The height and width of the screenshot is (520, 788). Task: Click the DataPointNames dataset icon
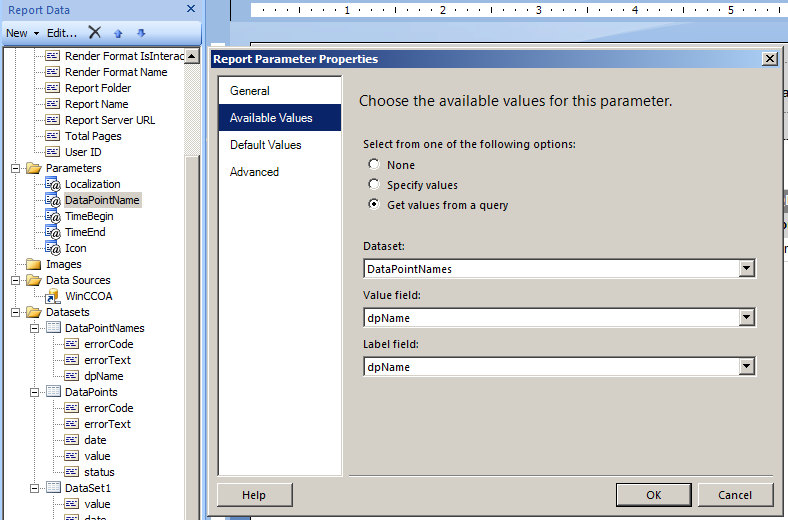[53, 328]
